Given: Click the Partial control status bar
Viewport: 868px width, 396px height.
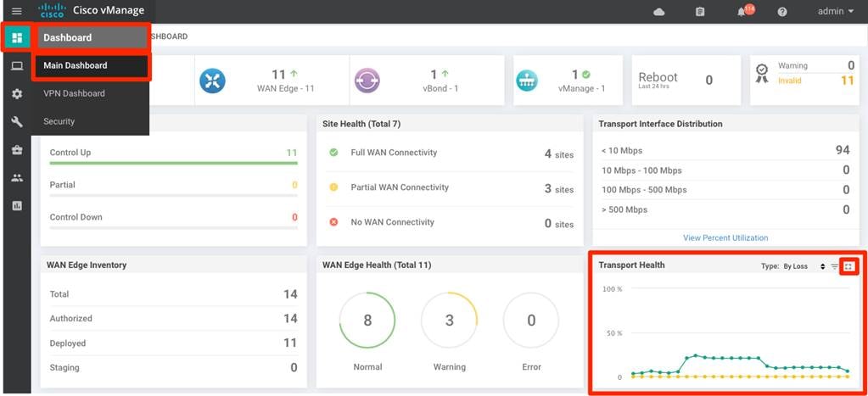Looking at the screenshot, I should [x=173, y=195].
